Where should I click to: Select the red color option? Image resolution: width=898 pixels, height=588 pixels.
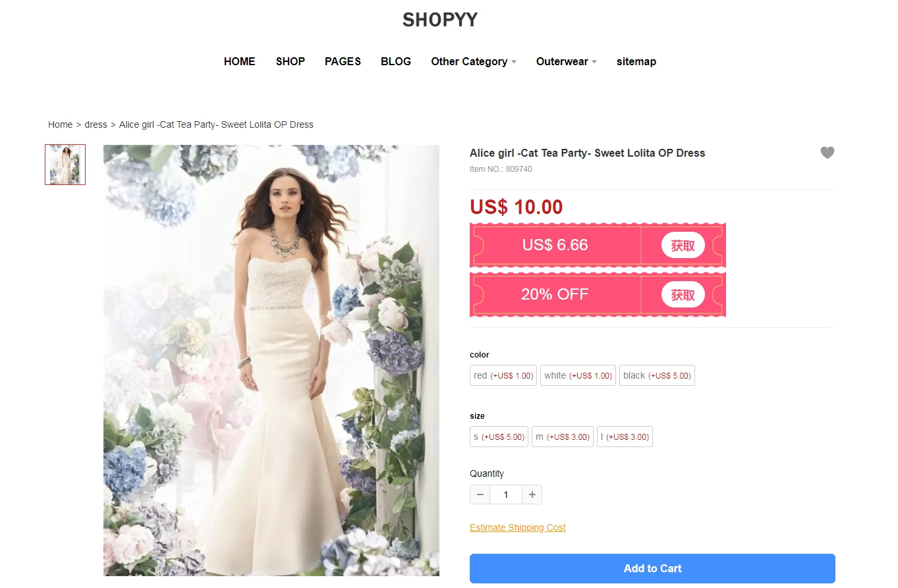tap(503, 375)
